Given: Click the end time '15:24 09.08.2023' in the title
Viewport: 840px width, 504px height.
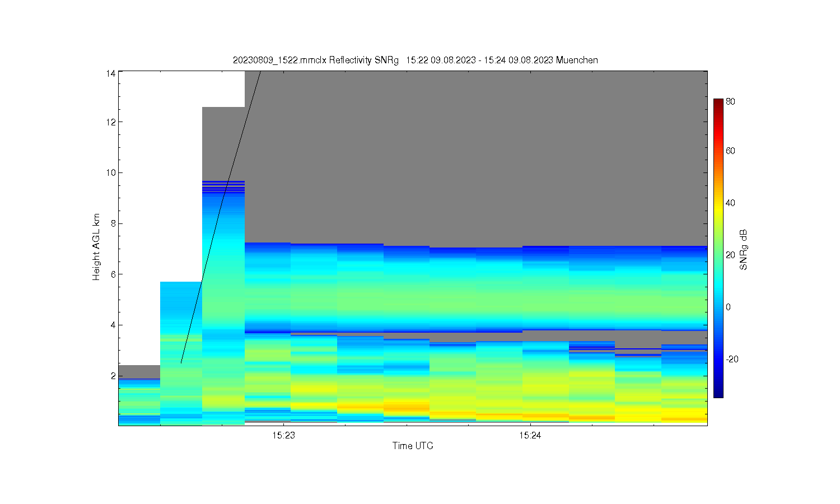Looking at the screenshot, I should tap(519, 60).
